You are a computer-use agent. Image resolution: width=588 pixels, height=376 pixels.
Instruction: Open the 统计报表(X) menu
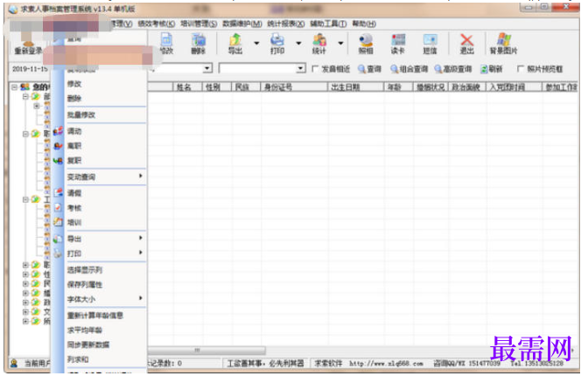[285, 24]
